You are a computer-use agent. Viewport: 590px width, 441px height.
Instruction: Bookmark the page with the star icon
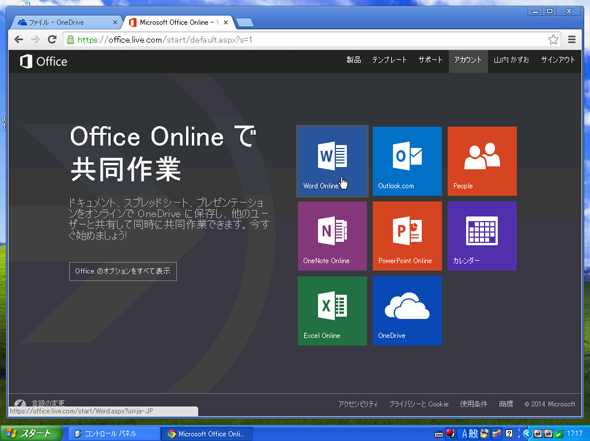coord(553,40)
